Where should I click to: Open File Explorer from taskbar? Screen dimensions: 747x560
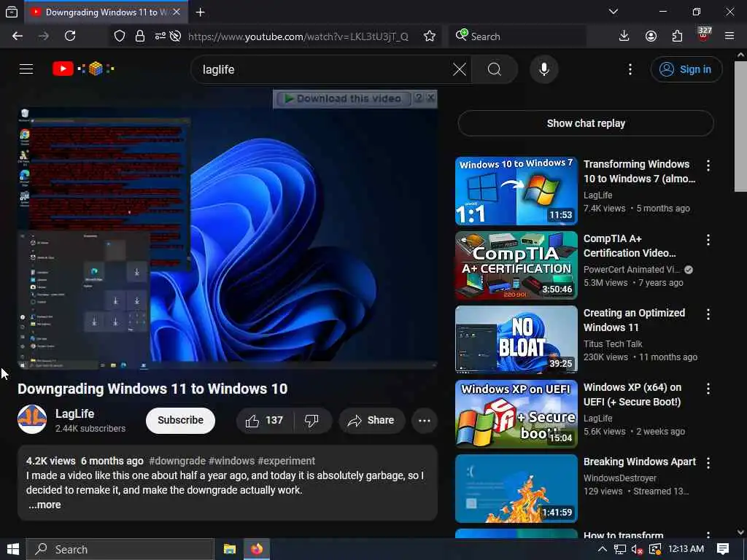[x=230, y=550]
